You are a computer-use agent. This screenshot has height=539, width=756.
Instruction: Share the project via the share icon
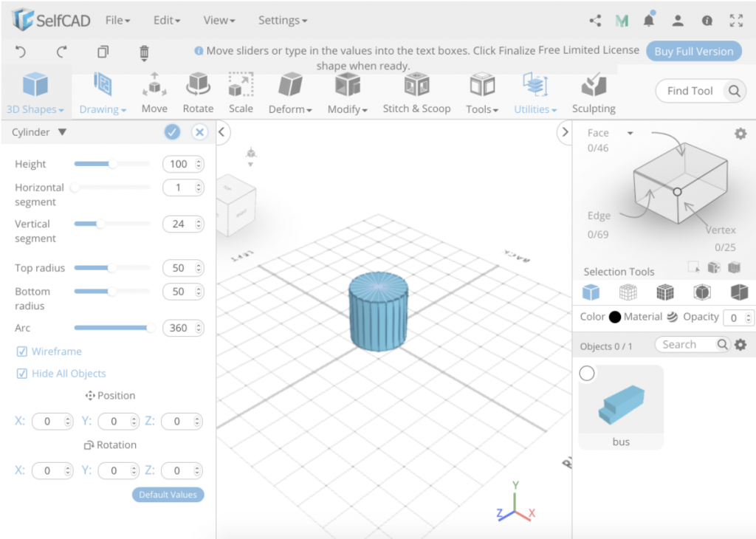coord(595,20)
